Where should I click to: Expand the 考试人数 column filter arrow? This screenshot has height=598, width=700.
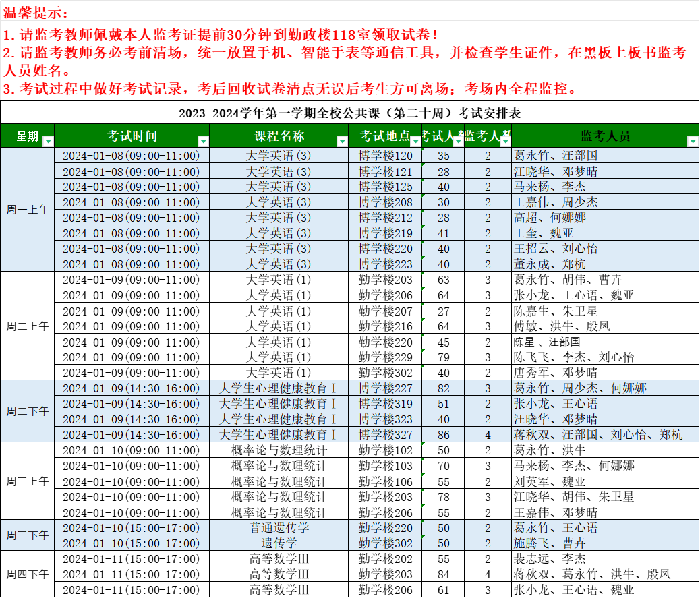tap(458, 141)
